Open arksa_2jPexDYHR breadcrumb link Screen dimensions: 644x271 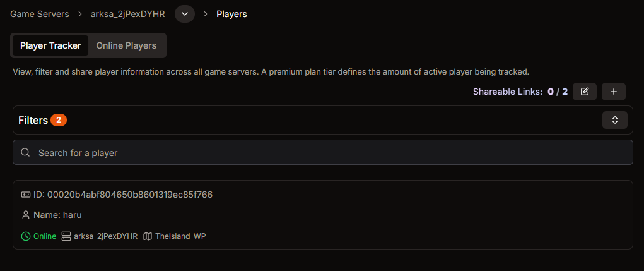pyautogui.click(x=128, y=14)
